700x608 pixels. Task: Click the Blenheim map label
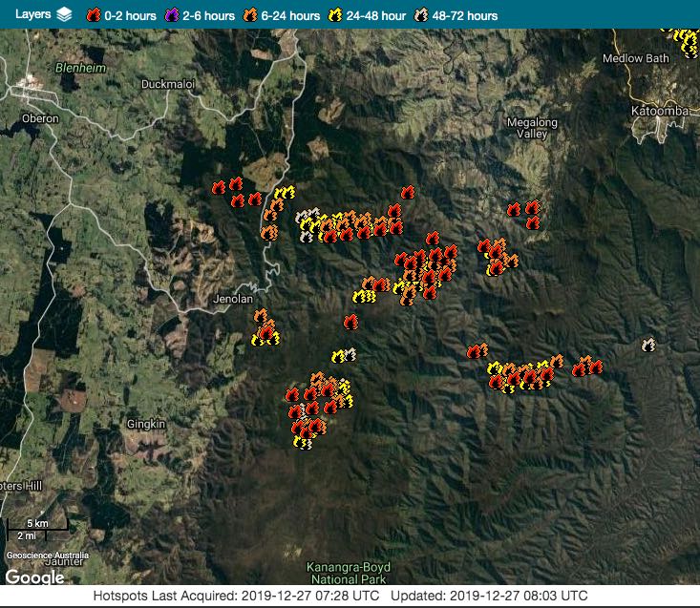point(80,68)
